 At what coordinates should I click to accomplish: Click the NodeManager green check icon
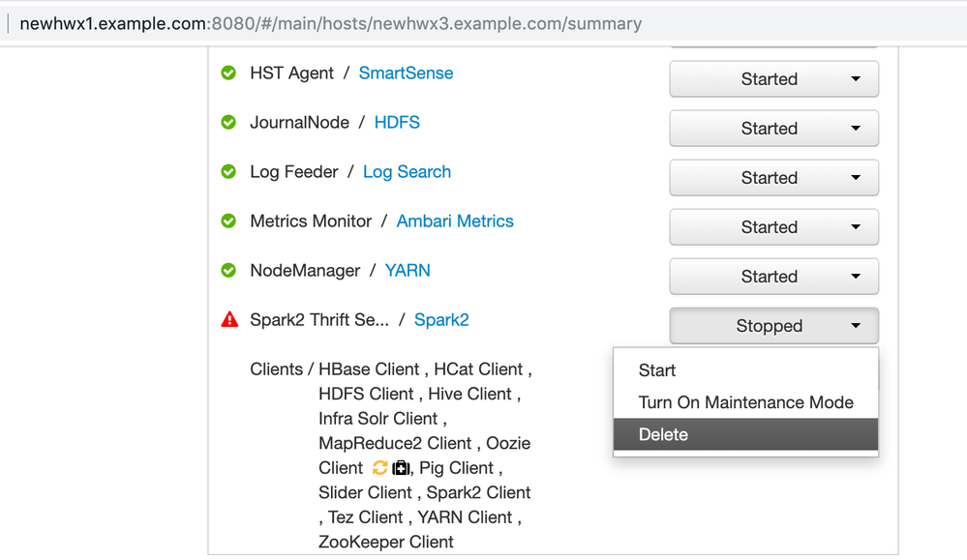click(x=228, y=271)
